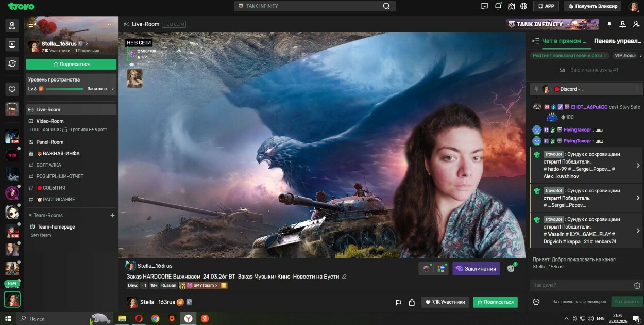The height and width of the screenshot is (325, 644).
Task: Collapse chat panel with arrow-list icon
Action: click(536, 41)
